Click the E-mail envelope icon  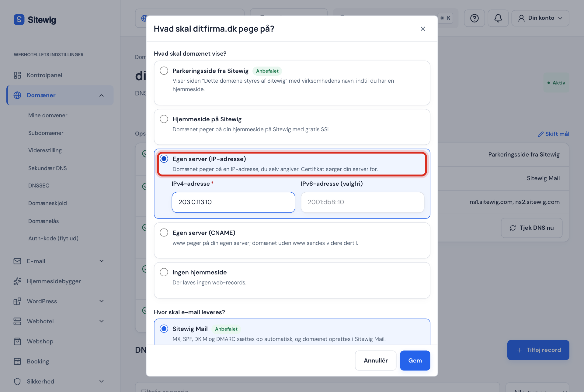(17, 261)
